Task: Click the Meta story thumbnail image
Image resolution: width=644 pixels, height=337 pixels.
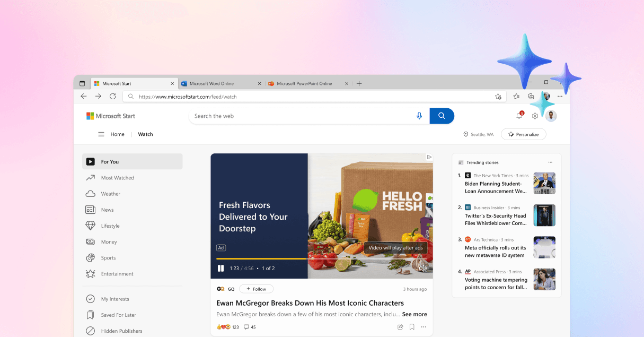Action: [x=544, y=247]
